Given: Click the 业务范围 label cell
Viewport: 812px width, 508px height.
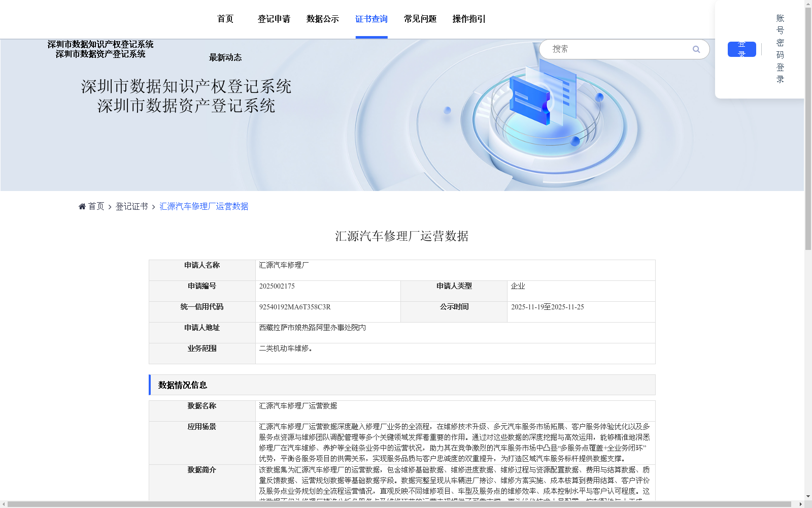Looking at the screenshot, I should pyautogui.click(x=202, y=354).
